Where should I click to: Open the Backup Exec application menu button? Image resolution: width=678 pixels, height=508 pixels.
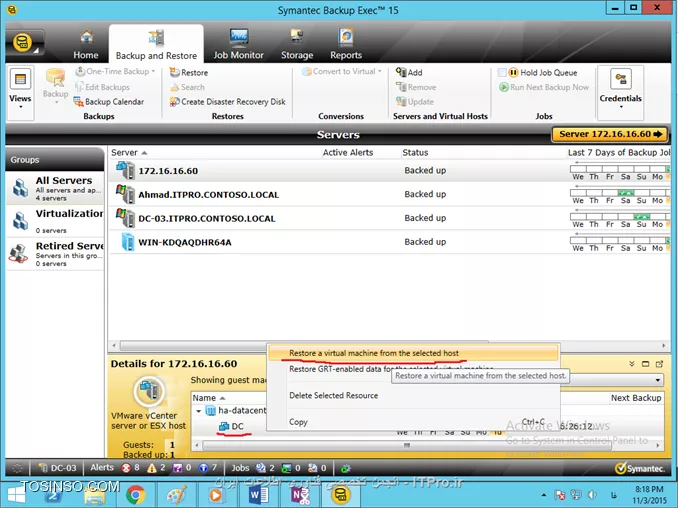pos(25,43)
